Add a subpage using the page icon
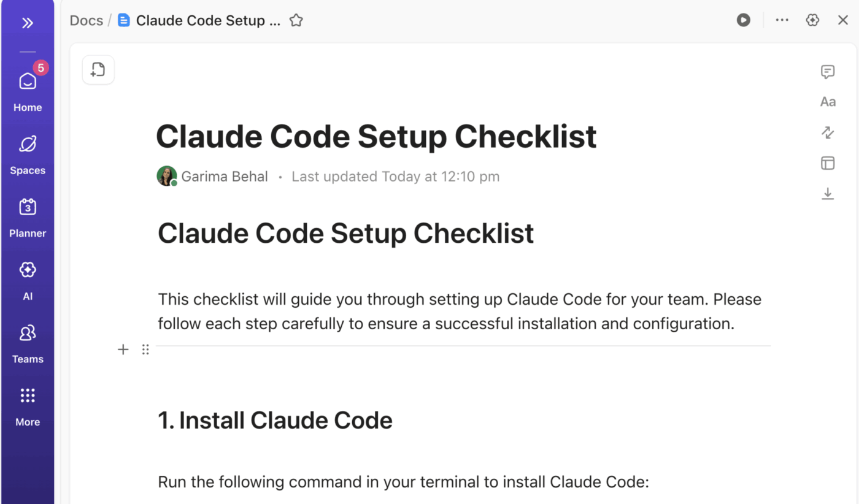 tap(98, 69)
